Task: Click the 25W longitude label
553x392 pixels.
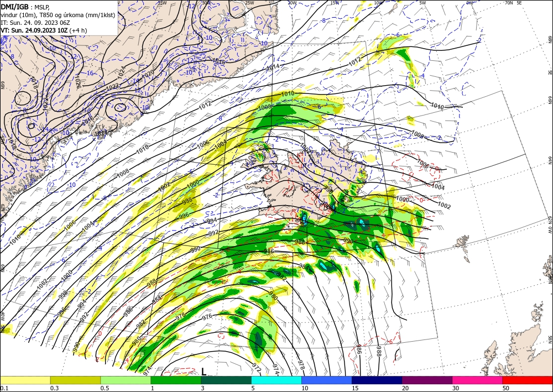Action: point(249,3)
